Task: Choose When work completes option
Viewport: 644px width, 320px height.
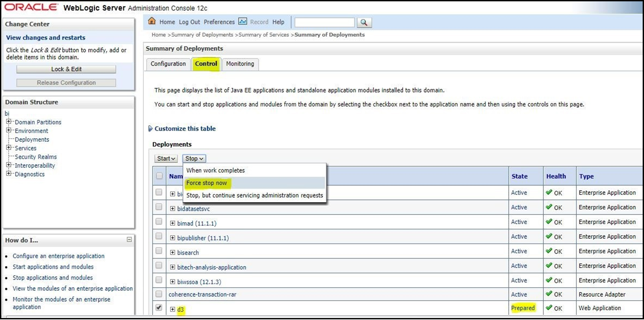Action: (254, 170)
